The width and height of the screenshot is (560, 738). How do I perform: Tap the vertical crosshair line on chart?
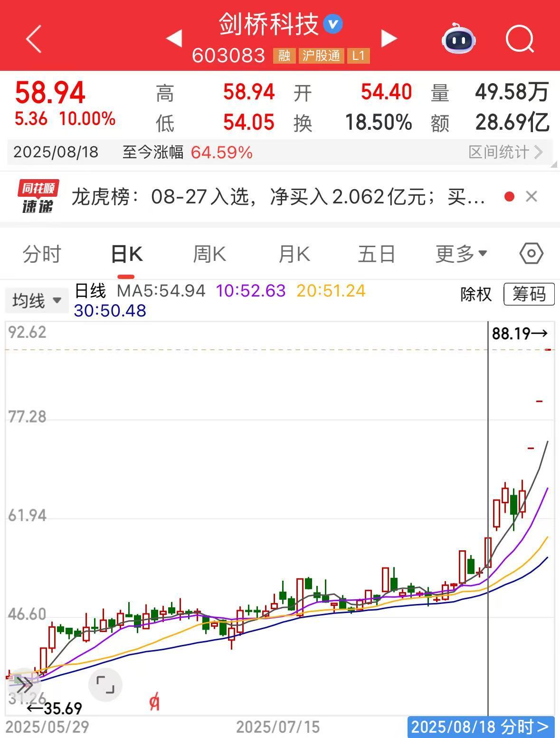coord(488,518)
